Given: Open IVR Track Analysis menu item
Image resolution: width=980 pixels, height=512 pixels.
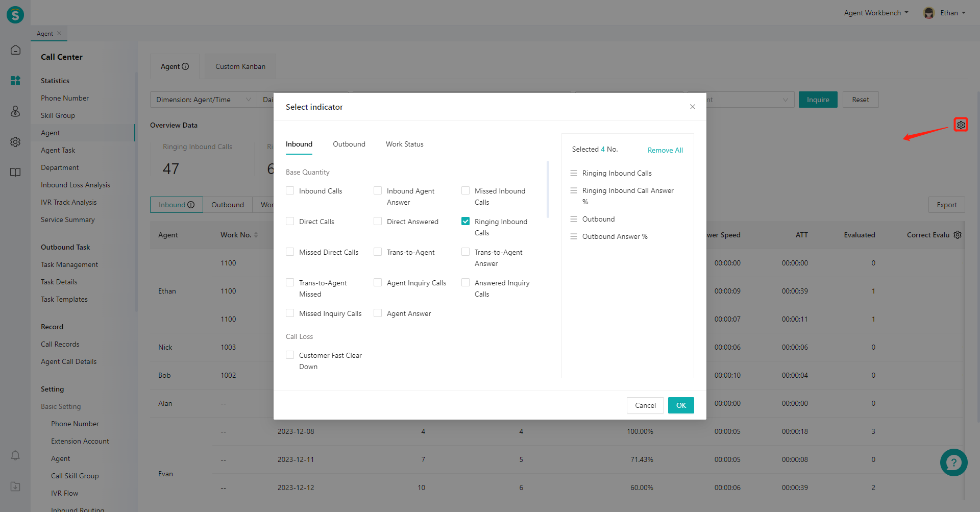Looking at the screenshot, I should point(69,202).
